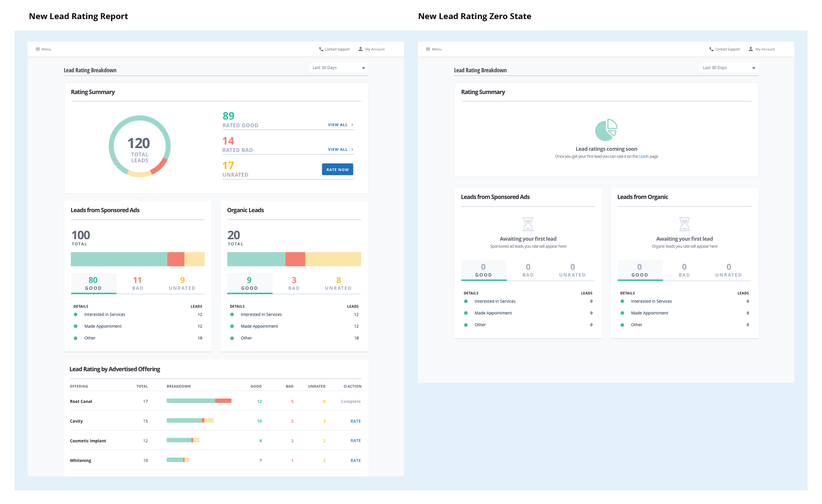Click VIEW ALL for Rated Good leads
This screenshot has height=504, width=822.
(338, 125)
